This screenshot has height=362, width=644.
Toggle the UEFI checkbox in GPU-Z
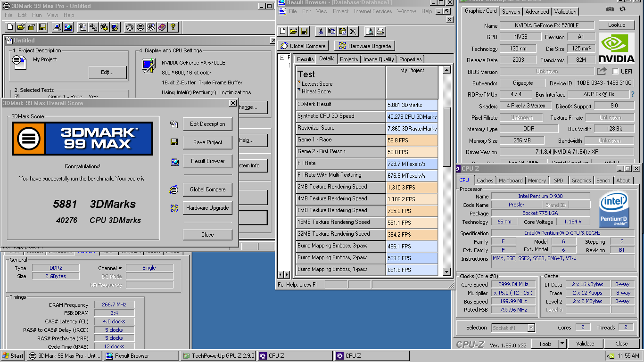(615, 72)
